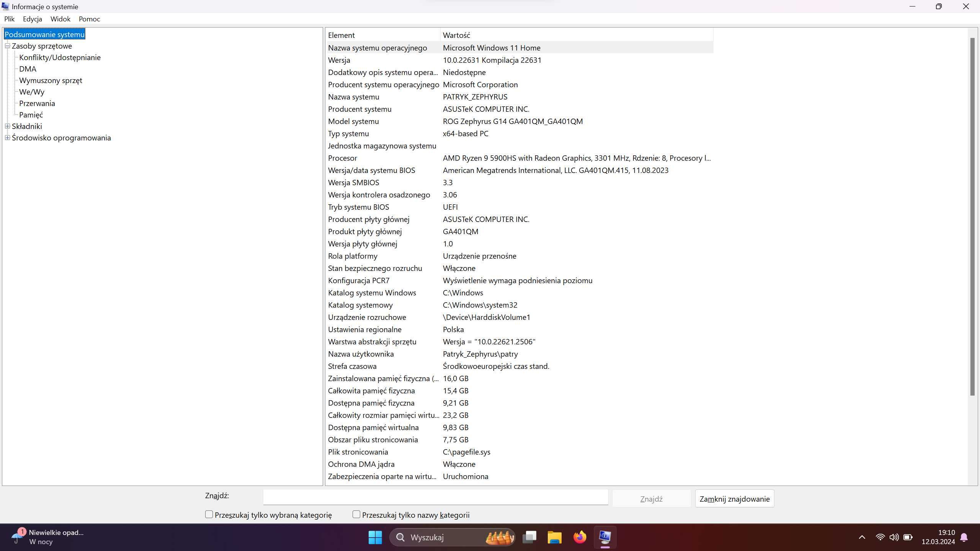This screenshot has width=980, height=551.
Task: Select the AMD Ryzen 9 5900HS value
Action: point(577,158)
